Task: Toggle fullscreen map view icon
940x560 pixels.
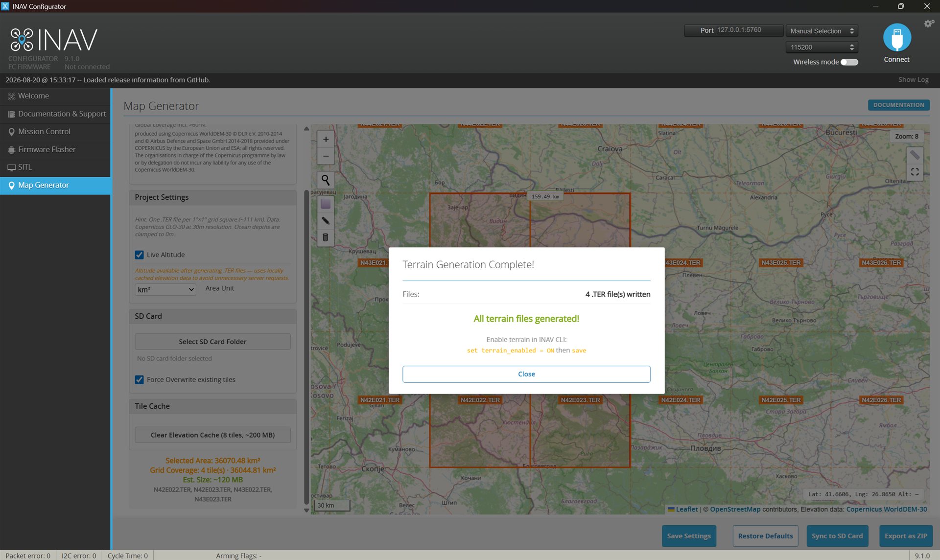Action: 915,172
